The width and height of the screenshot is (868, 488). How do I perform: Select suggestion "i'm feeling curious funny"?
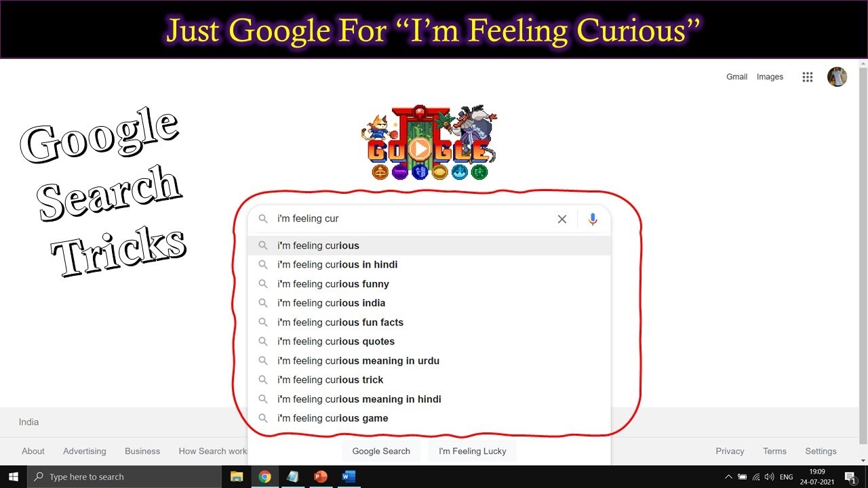click(x=429, y=284)
